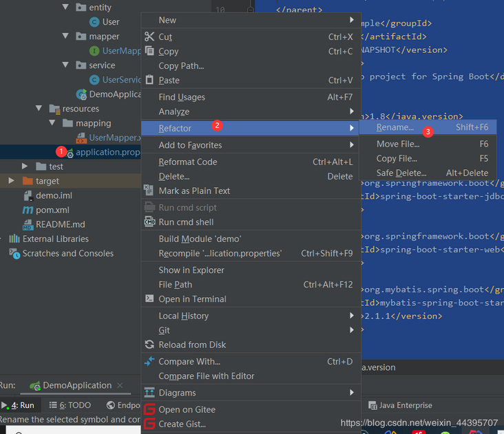Select Find Usages menu entry
504x434 pixels.
pyautogui.click(x=251, y=97)
